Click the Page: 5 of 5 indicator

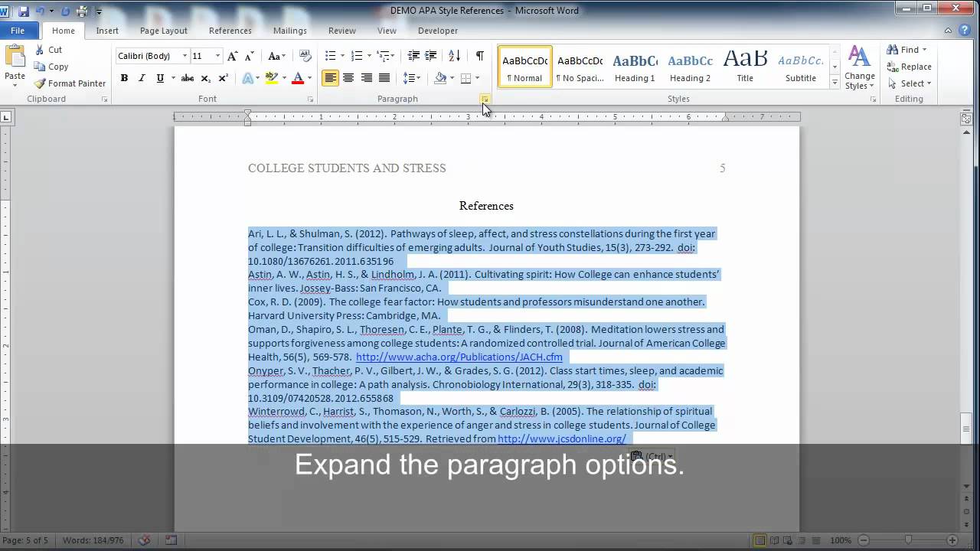pyautogui.click(x=24, y=540)
